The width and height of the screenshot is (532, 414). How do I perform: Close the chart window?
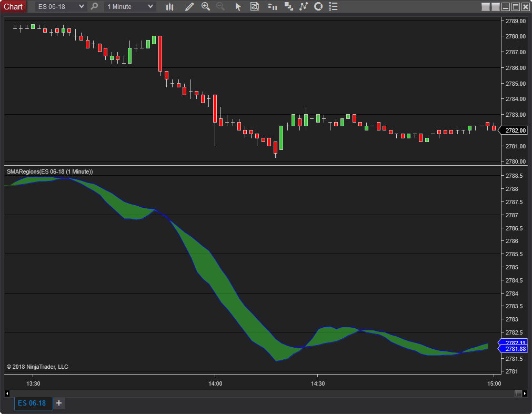coord(525,7)
